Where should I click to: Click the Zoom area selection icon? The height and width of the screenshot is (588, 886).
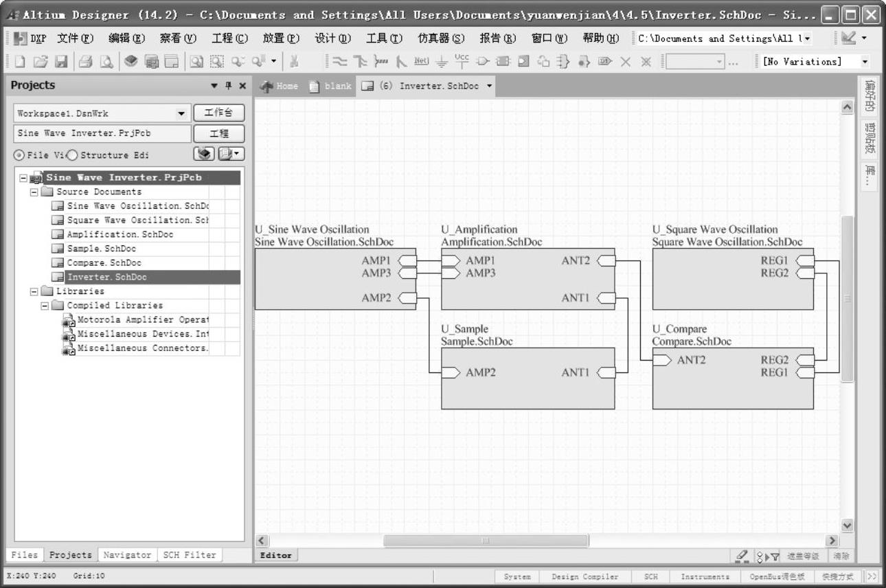coord(216,62)
